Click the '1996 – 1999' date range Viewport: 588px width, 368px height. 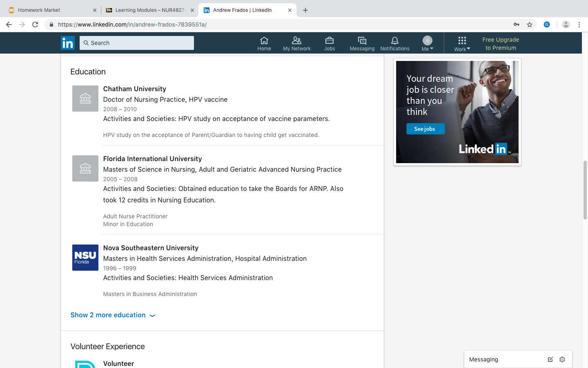click(120, 268)
